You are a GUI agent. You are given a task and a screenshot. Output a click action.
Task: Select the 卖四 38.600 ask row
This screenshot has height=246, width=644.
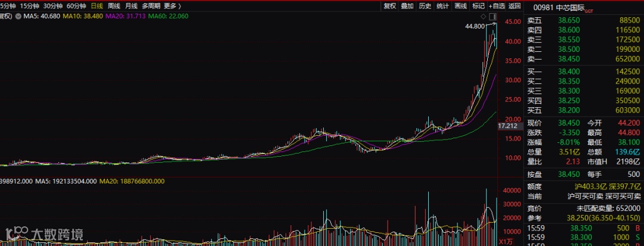(584, 30)
